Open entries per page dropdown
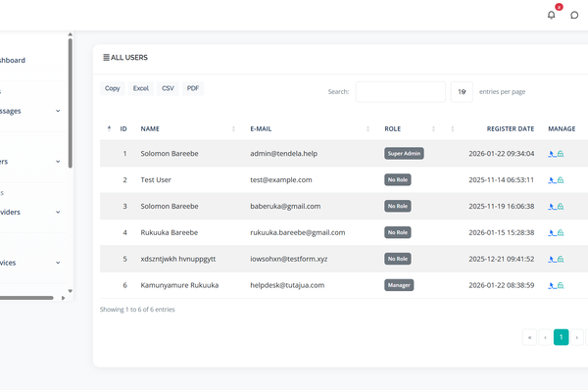Image resolution: width=588 pixels, height=392 pixels. 462,91
